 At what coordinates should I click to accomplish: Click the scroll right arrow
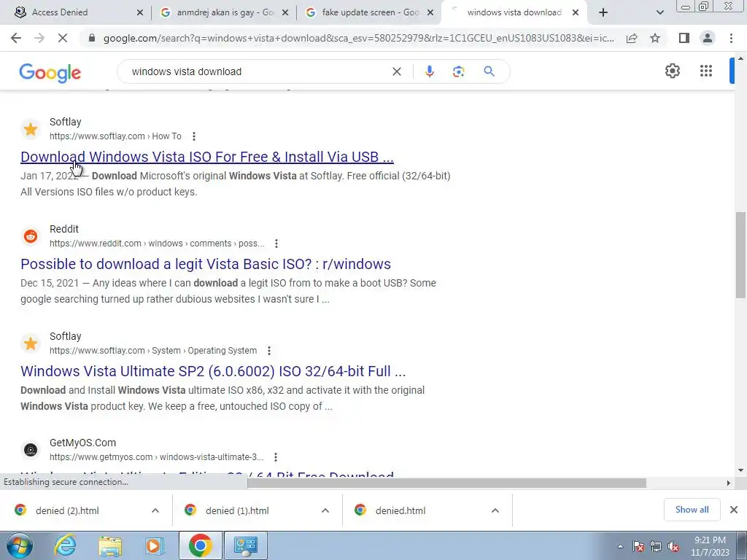728,483
